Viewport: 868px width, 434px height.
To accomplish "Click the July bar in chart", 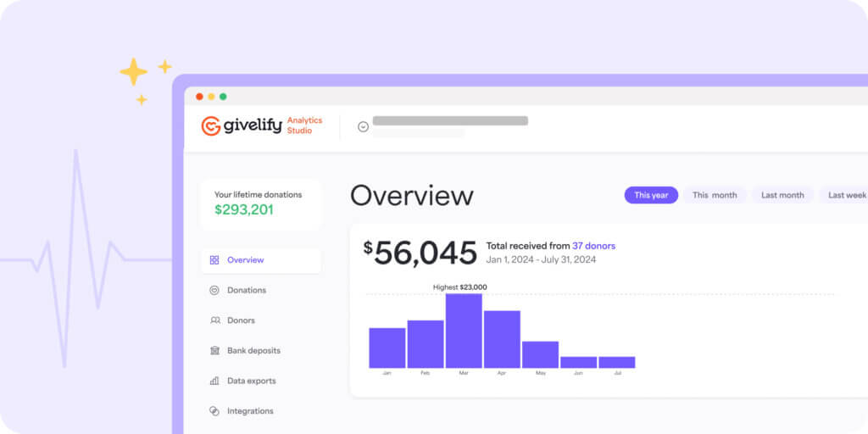I will [616, 362].
